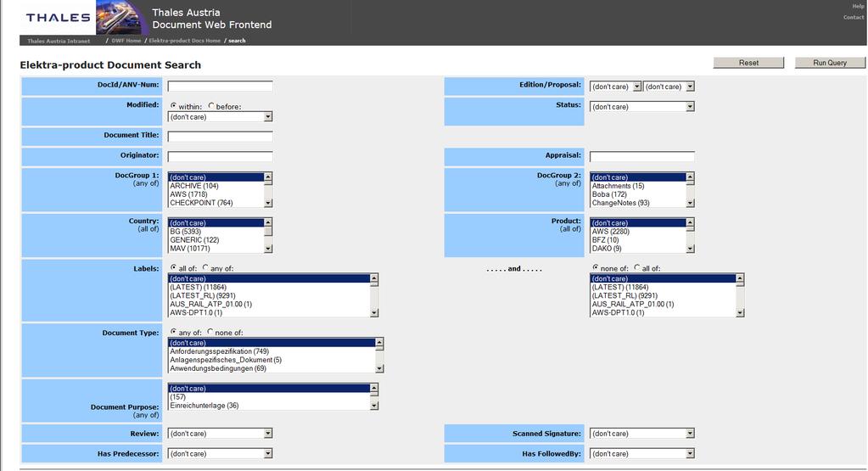
Task: Click right Labels list scroll-down arrow
Action: pos(740,312)
